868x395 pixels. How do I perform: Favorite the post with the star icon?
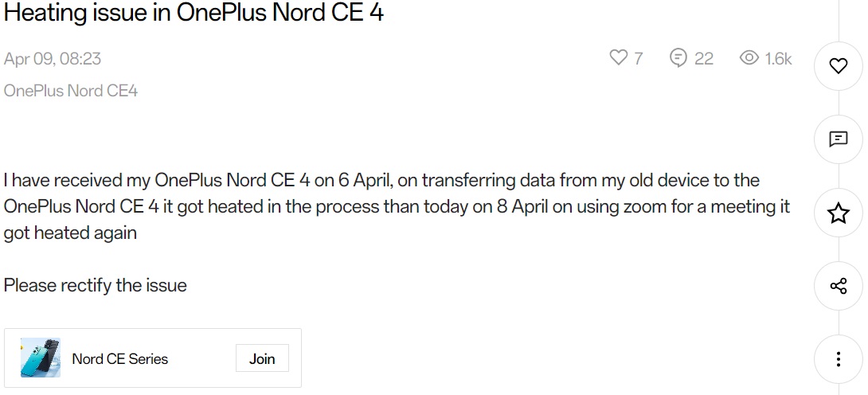838,213
